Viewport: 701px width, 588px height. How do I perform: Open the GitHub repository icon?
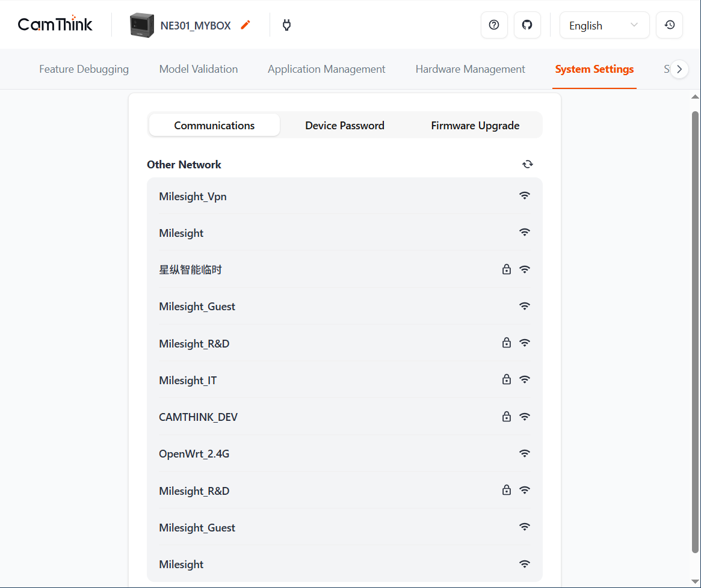coord(527,25)
